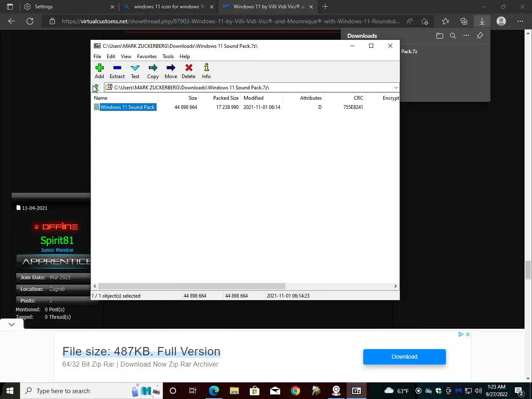This screenshot has height=399, width=532.
Task: Open the Tools menu in 7-Zip
Action: coord(168,57)
